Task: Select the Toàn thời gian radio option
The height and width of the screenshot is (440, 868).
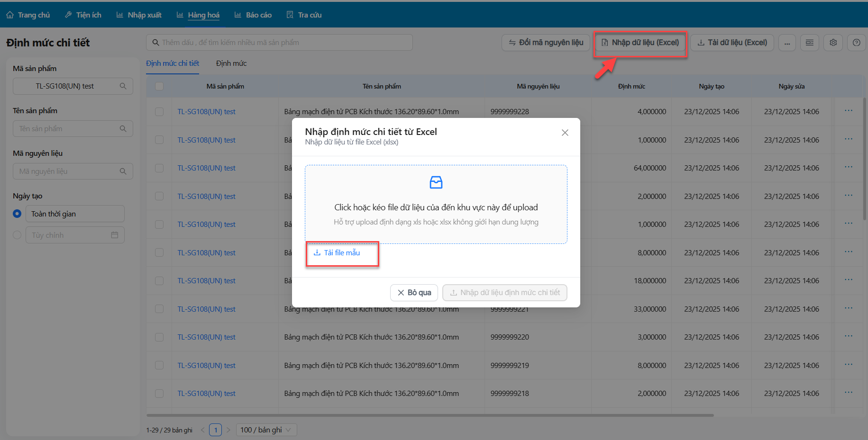Action: tap(17, 214)
